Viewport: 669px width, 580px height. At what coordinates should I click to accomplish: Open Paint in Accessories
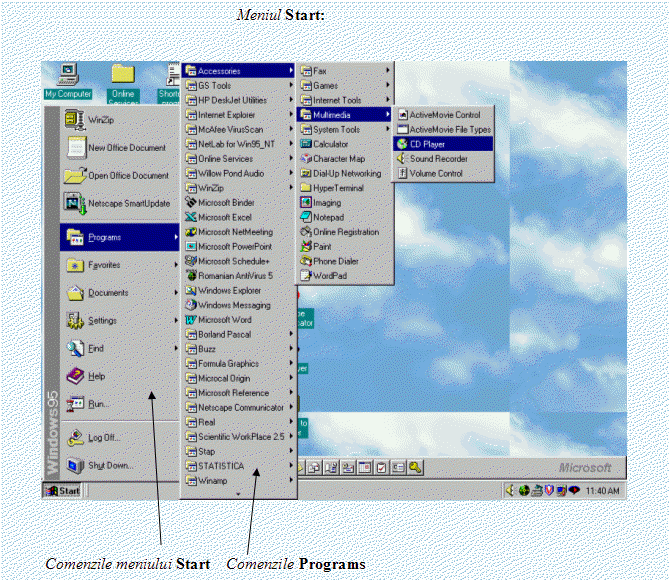tap(345, 247)
